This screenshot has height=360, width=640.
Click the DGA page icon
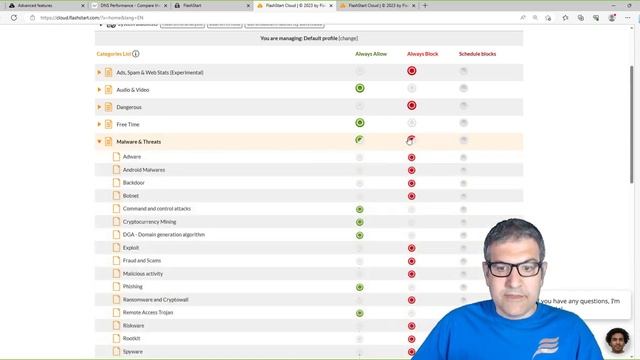tap(116, 235)
